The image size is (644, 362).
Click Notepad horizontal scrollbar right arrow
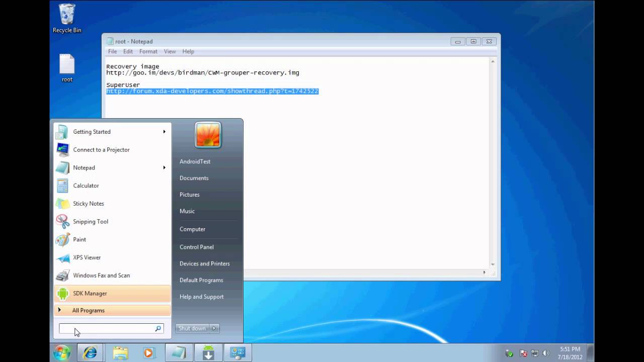pos(485,272)
